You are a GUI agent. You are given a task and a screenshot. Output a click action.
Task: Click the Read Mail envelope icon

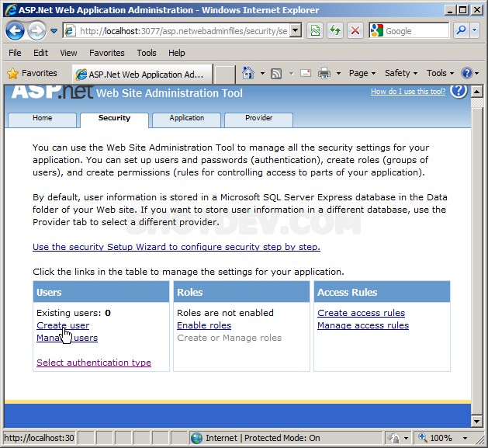point(306,73)
